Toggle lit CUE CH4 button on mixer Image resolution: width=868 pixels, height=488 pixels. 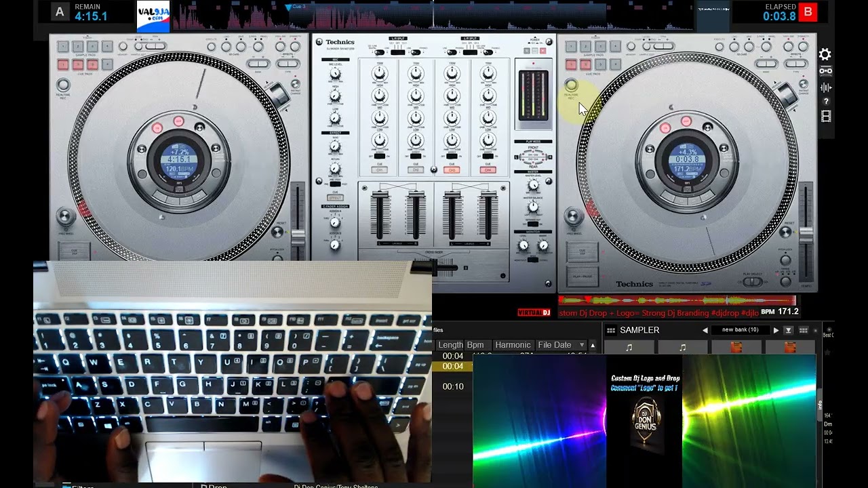488,170
